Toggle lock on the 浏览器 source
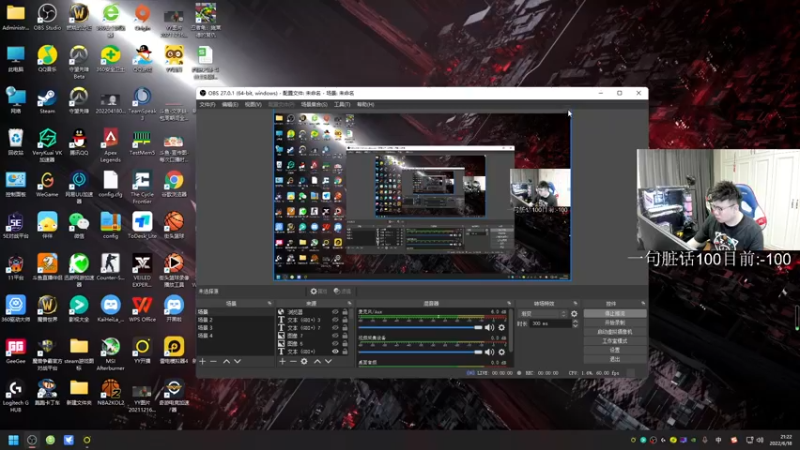This screenshot has height=450, width=800. point(343,312)
